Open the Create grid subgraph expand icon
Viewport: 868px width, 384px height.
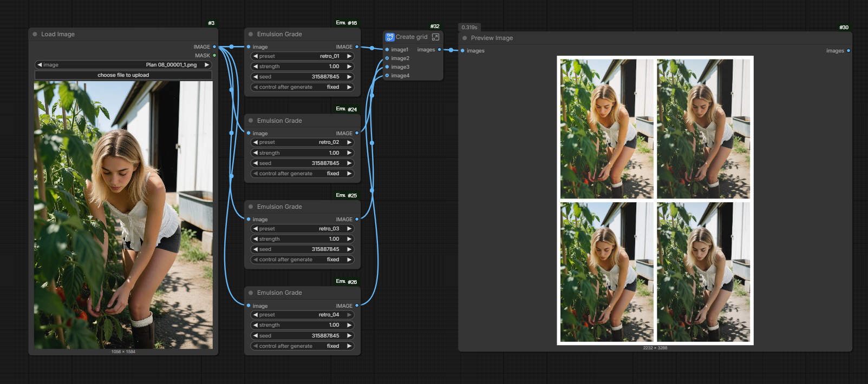pos(435,37)
